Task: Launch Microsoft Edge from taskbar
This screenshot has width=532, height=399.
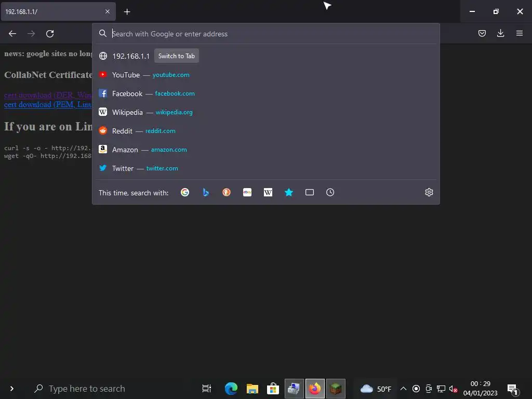Action: [231, 389]
